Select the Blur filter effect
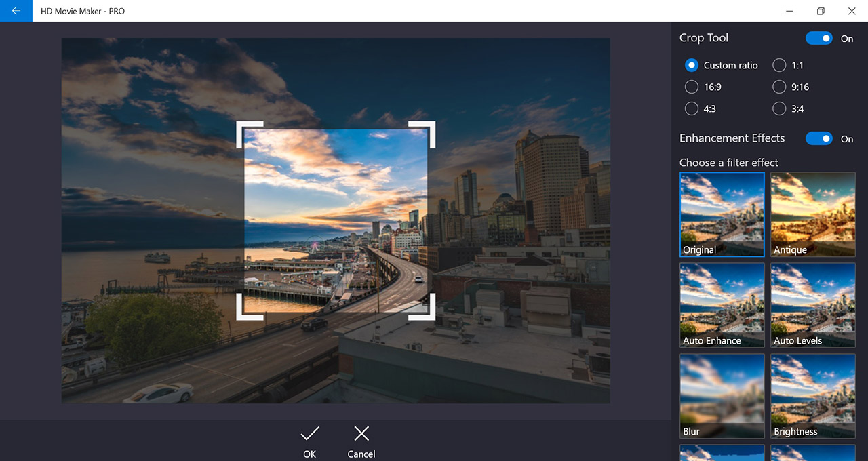 [x=722, y=396]
